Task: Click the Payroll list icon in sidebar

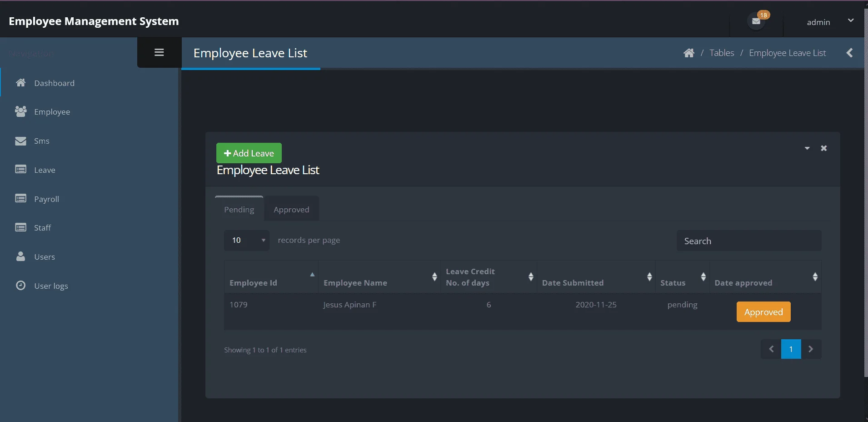Action: [20, 199]
